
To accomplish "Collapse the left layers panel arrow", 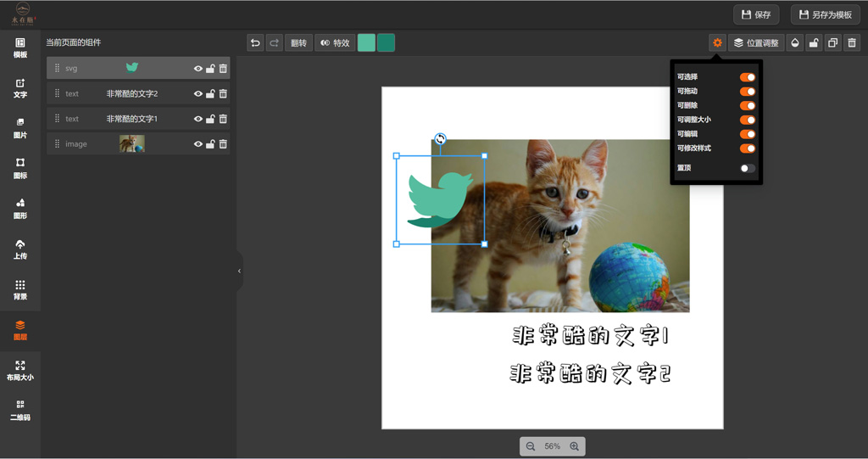I will point(240,271).
